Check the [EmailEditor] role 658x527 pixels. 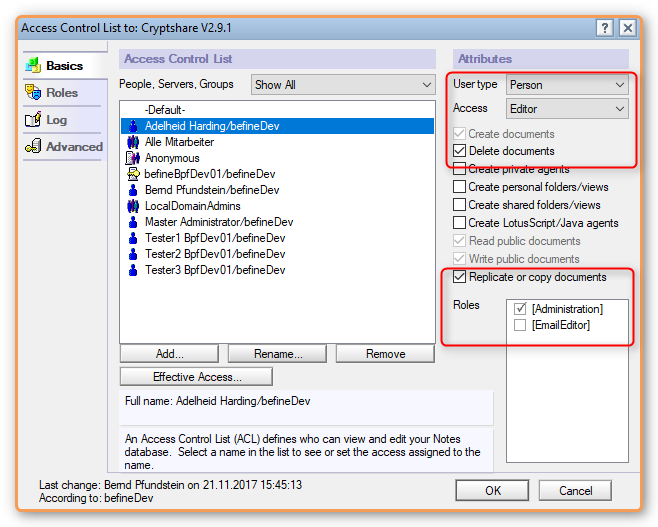pos(520,325)
